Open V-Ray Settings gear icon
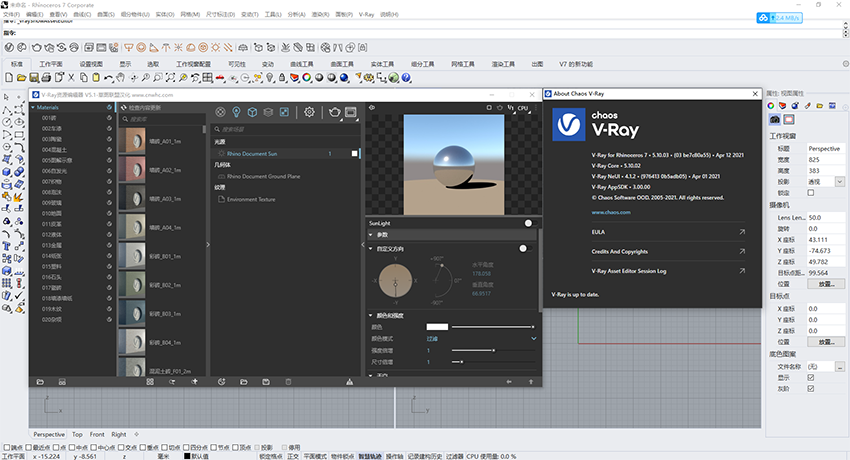The image size is (850, 460). pyautogui.click(x=309, y=112)
